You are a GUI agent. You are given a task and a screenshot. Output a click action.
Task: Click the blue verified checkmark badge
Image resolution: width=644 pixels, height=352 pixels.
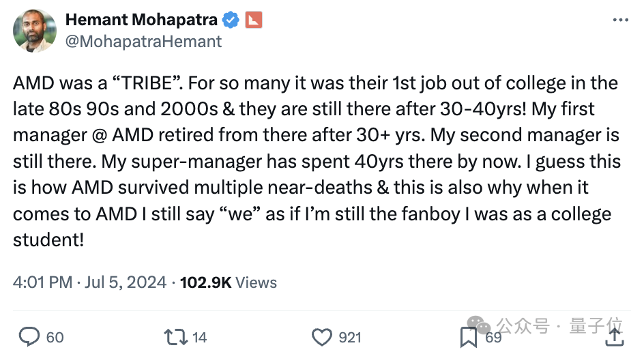[231, 20]
